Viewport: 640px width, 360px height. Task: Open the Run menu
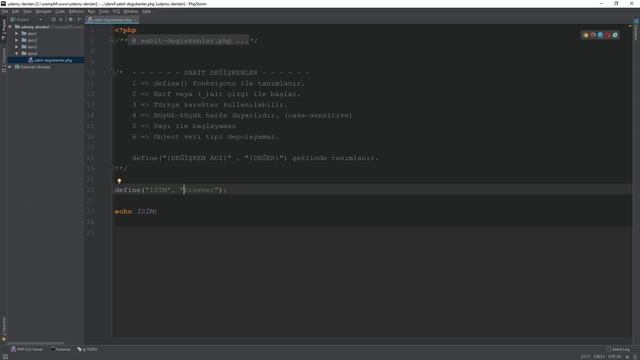(91, 12)
